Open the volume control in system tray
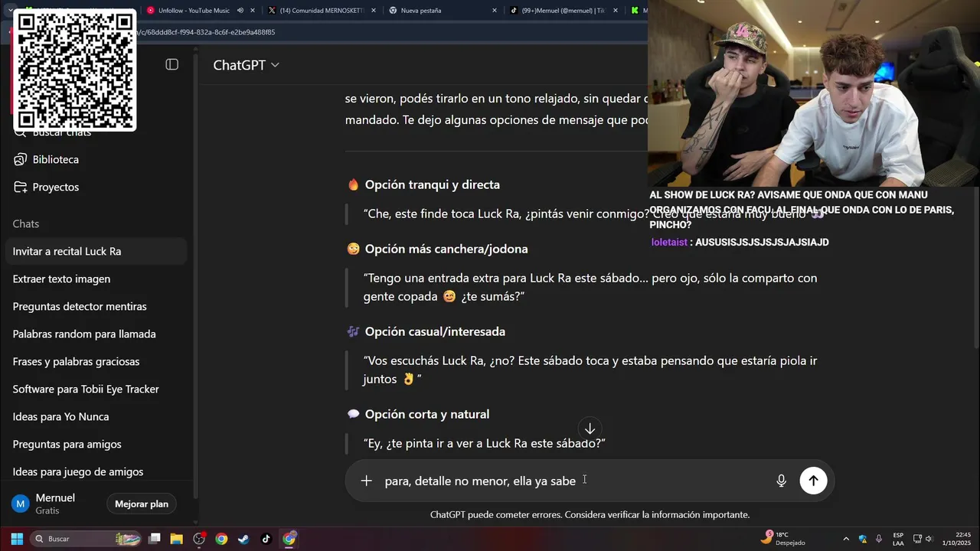This screenshot has height=551, width=980. pyautogui.click(x=928, y=539)
